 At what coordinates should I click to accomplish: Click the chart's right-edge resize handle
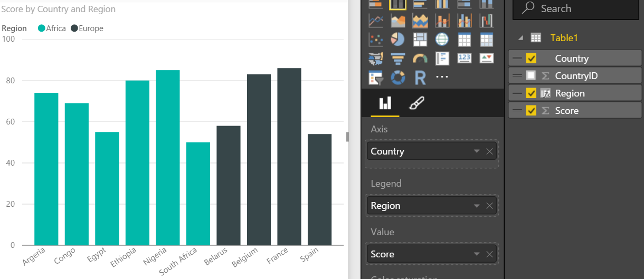coord(348,137)
